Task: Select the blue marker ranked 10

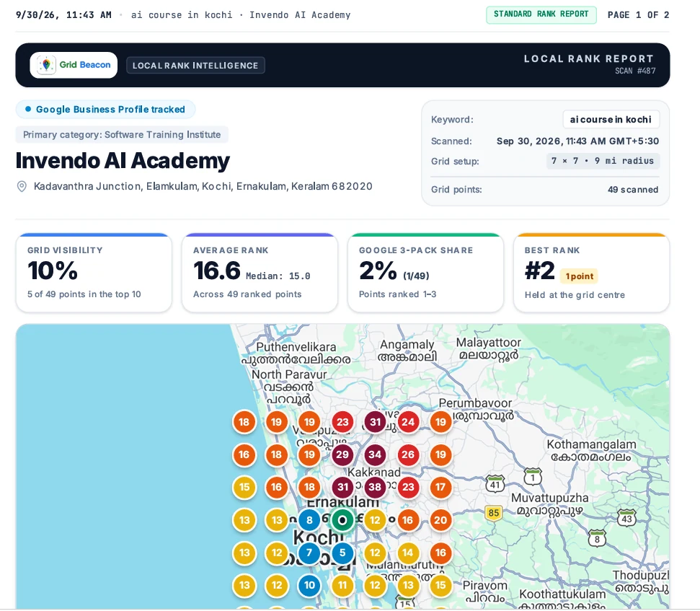Action: point(309,586)
